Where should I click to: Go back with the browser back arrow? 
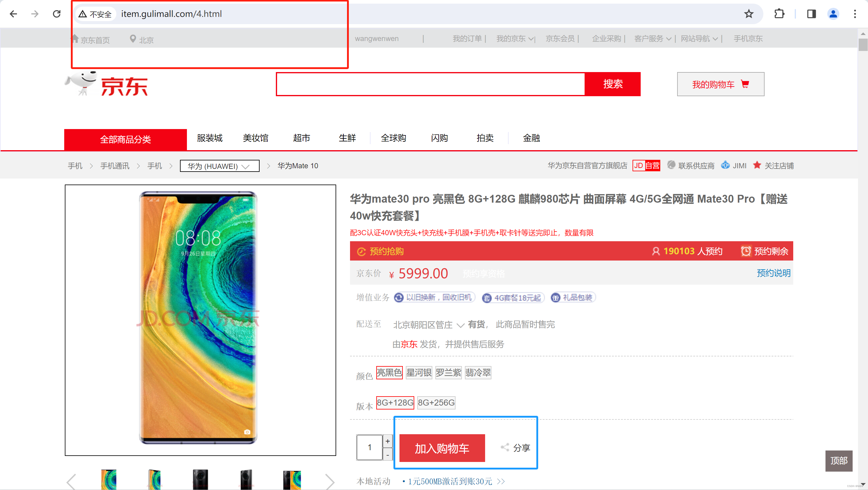point(14,14)
